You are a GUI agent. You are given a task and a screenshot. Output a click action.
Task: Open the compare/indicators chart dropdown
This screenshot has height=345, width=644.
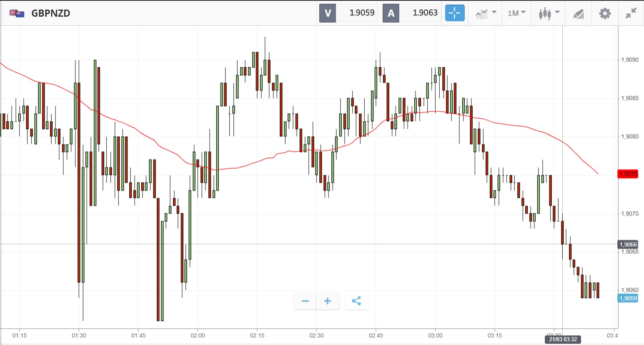pos(486,13)
